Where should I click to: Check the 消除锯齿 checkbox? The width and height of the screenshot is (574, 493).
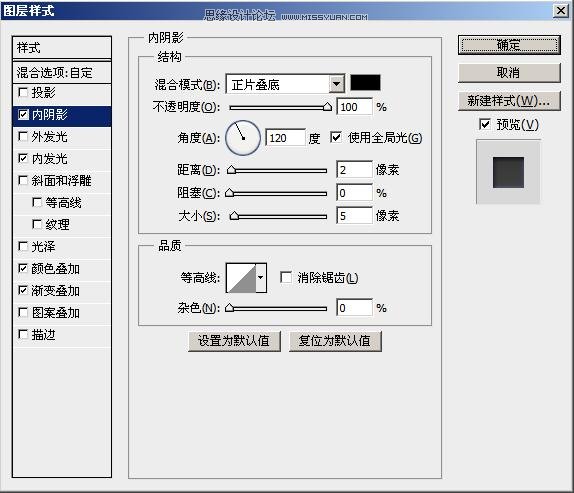click(x=286, y=277)
